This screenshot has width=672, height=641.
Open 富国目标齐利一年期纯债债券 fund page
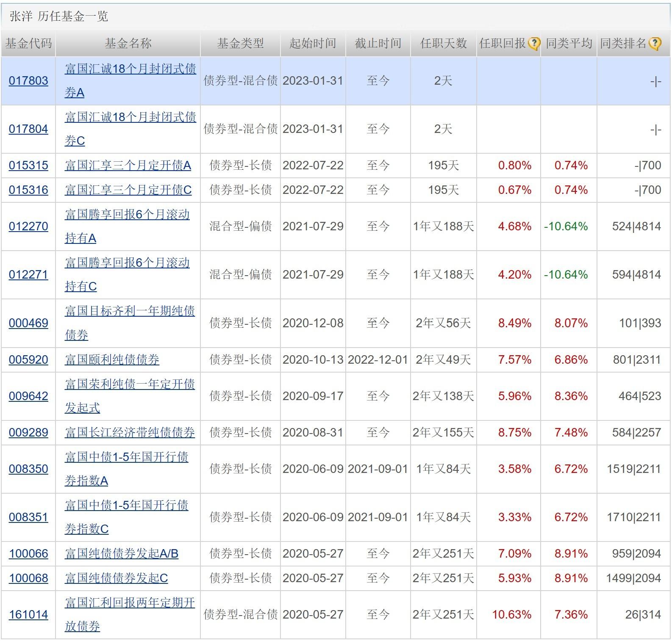[x=130, y=323]
